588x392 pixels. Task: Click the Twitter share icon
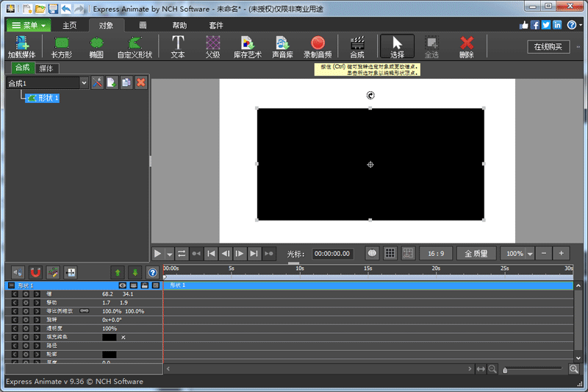pos(546,25)
